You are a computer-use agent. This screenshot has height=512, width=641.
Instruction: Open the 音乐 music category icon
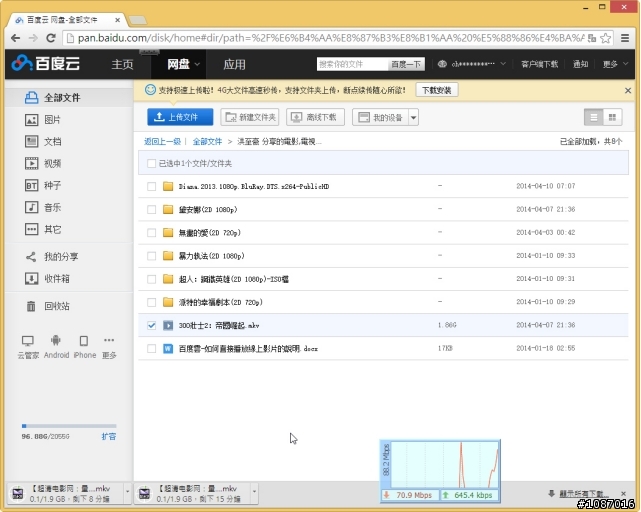[31, 207]
